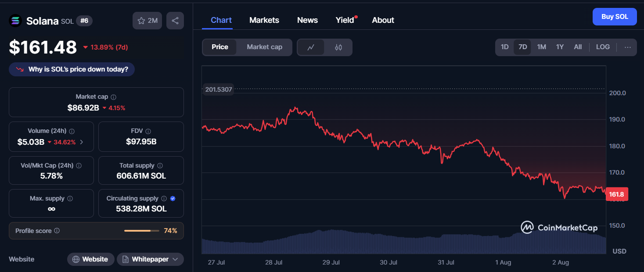Click the 200.0 price axis label
The width and height of the screenshot is (644, 272).
(617, 93)
